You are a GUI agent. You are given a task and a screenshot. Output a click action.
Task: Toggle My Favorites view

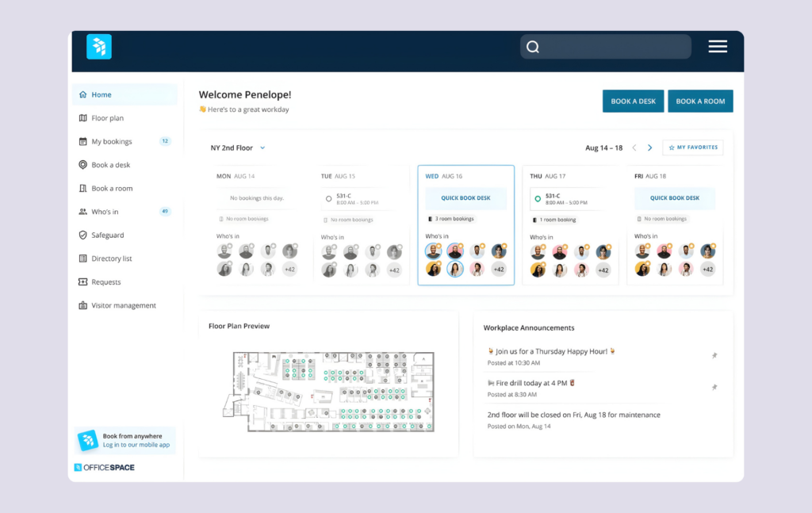(x=692, y=147)
